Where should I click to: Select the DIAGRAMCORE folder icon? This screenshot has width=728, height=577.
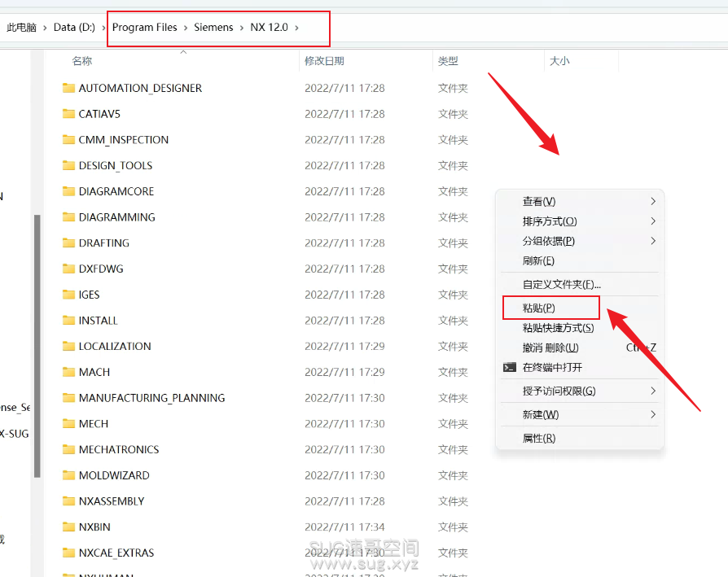(68, 191)
